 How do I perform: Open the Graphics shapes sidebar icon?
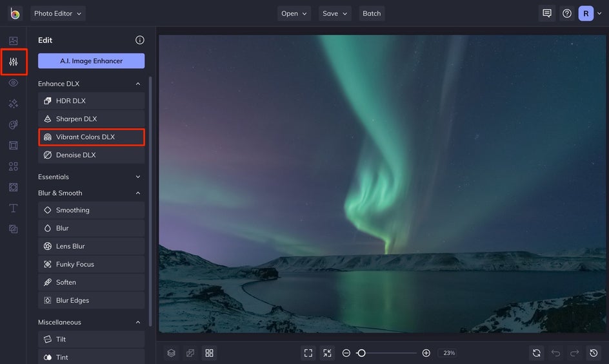[13, 166]
